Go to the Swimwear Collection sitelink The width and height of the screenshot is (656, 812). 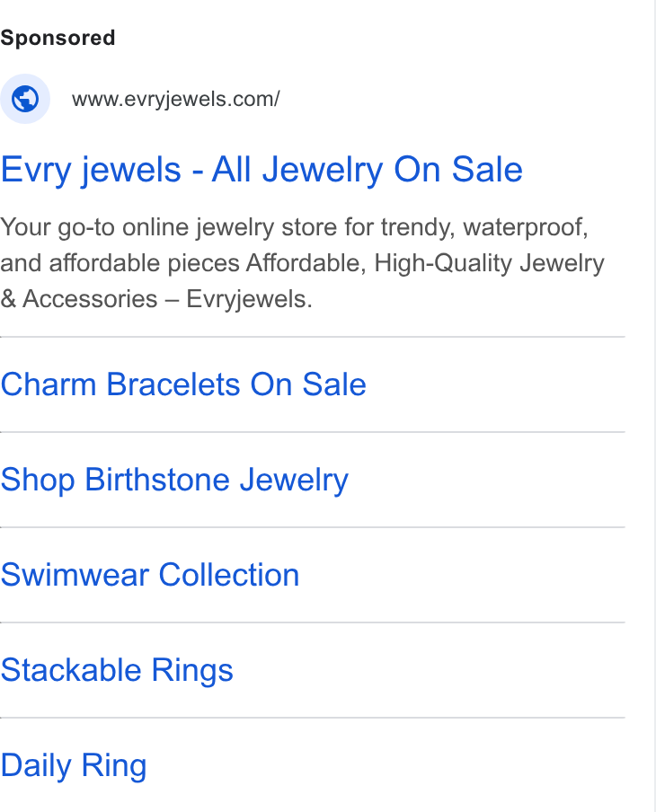[x=150, y=575]
